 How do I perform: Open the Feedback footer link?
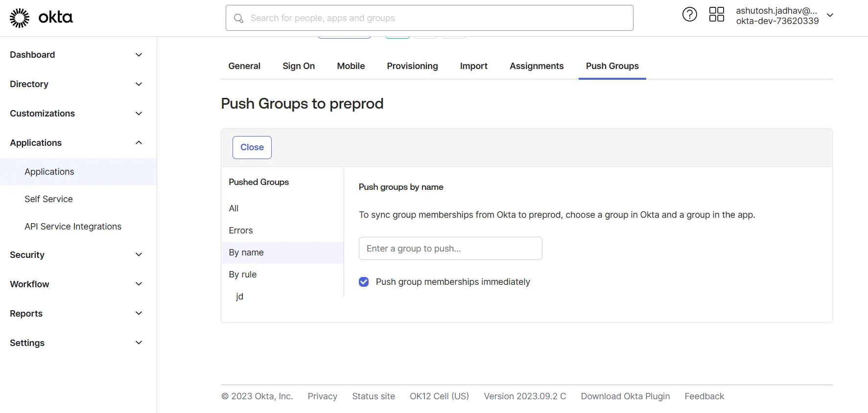(x=704, y=396)
